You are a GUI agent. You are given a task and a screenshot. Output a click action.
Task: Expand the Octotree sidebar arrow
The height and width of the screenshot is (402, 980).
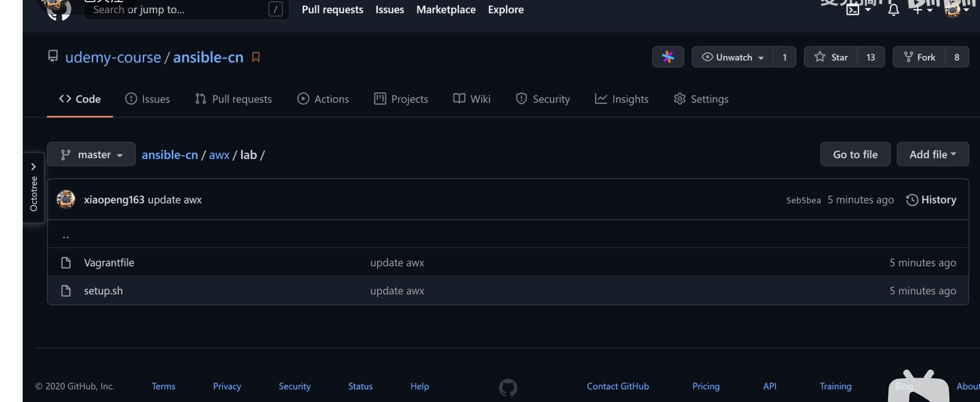[x=33, y=166]
